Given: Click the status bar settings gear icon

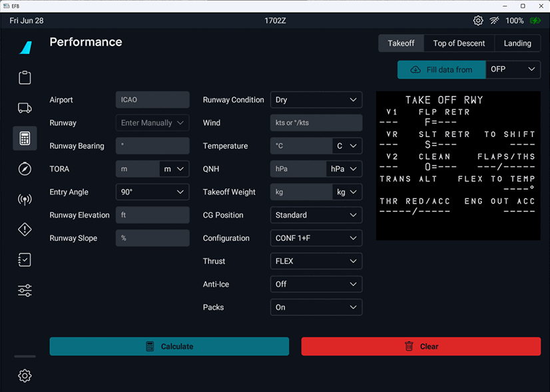Looking at the screenshot, I should 478,21.
